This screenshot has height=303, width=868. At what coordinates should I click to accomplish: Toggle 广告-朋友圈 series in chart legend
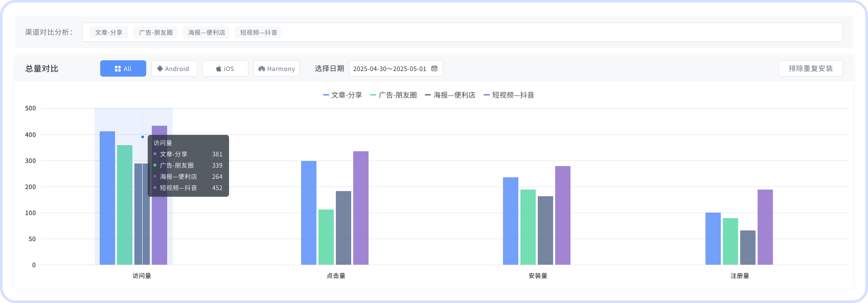coord(394,95)
